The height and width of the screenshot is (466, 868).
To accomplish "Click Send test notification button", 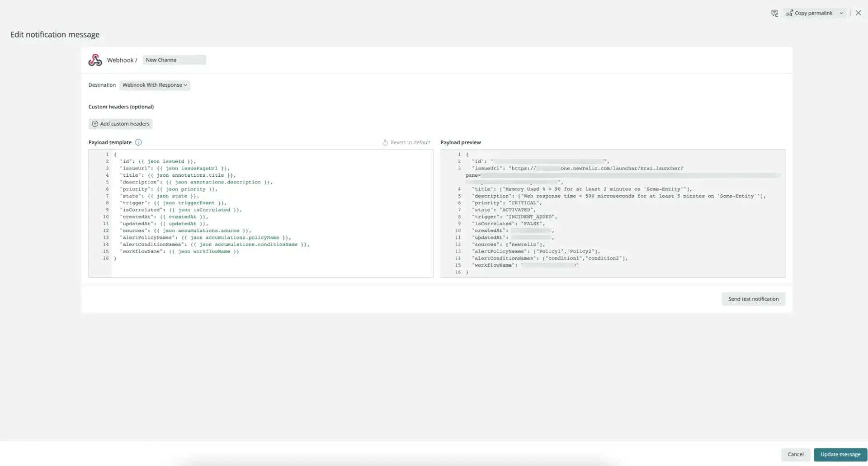I will click(753, 299).
